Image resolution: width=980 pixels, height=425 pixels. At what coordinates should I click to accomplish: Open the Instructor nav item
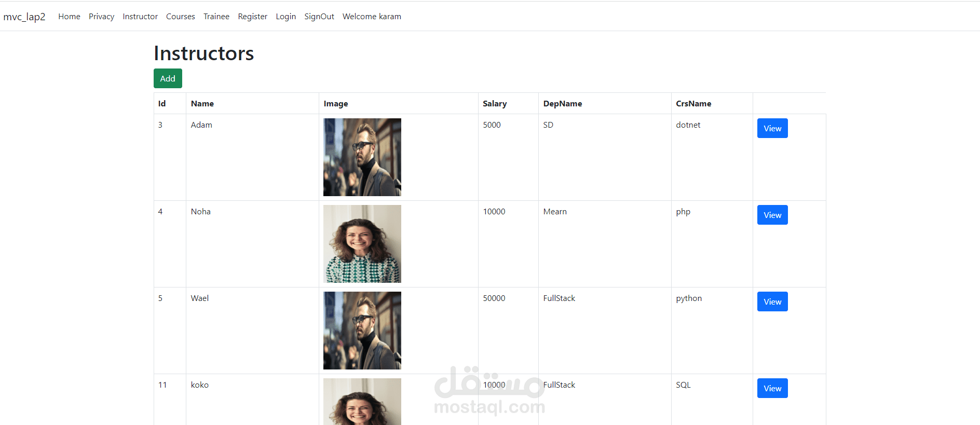click(140, 17)
